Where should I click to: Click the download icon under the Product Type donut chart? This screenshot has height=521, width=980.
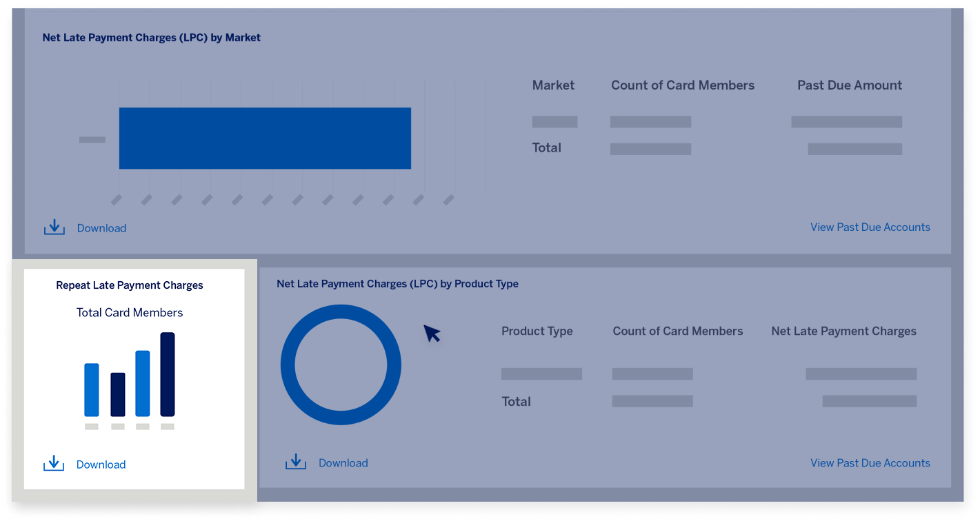point(296,461)
